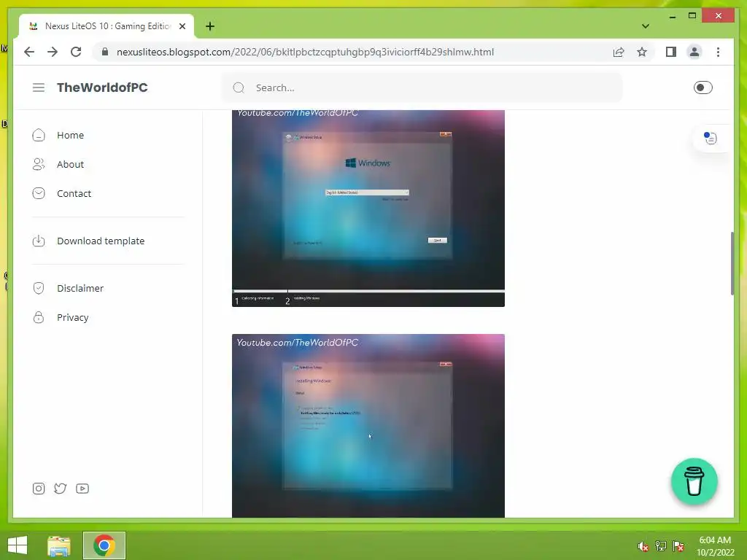Click the Contact envelope icon
Screen dimensions: 747x560
[39, 193]
